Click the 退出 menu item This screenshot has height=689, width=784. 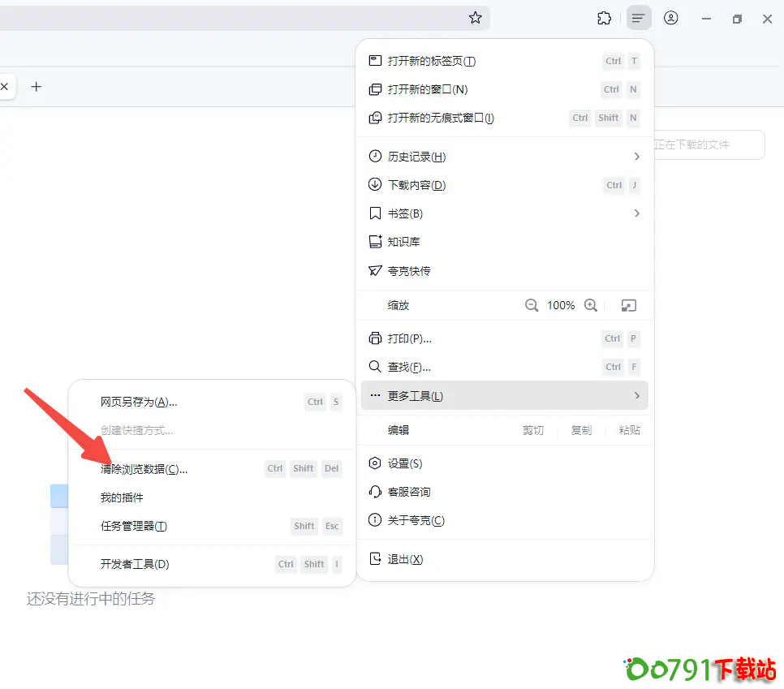click(405, 559)
